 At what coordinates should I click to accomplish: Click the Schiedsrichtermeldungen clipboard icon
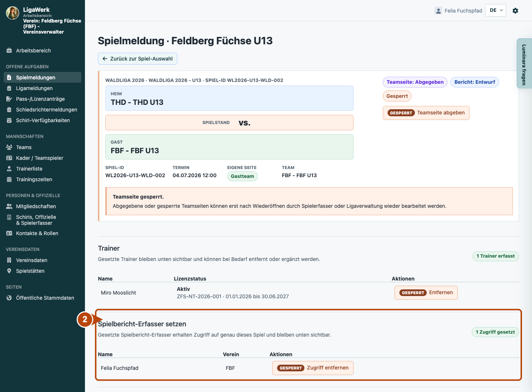coord(9,110)
